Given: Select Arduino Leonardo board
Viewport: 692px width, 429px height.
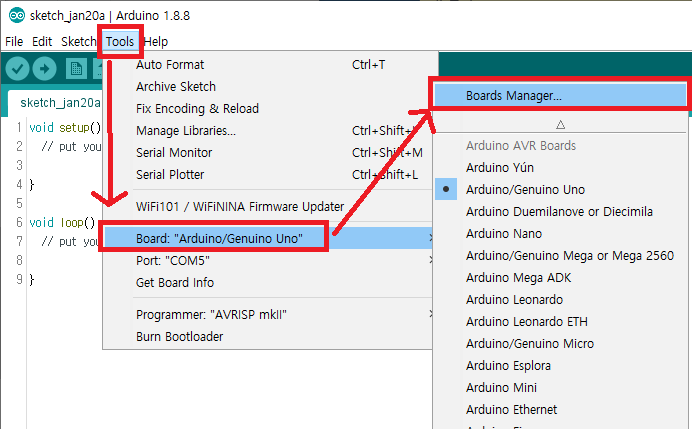Looking at the screenshot, I should coord(560,300).
